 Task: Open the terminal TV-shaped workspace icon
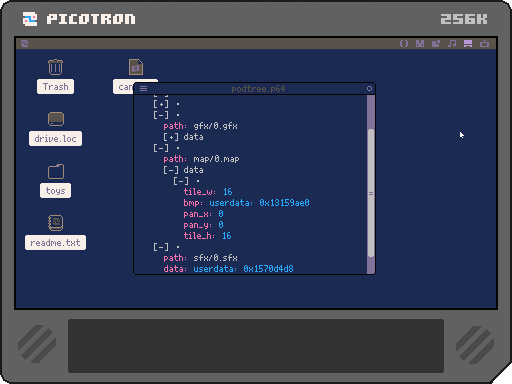(x=484, y=44)
